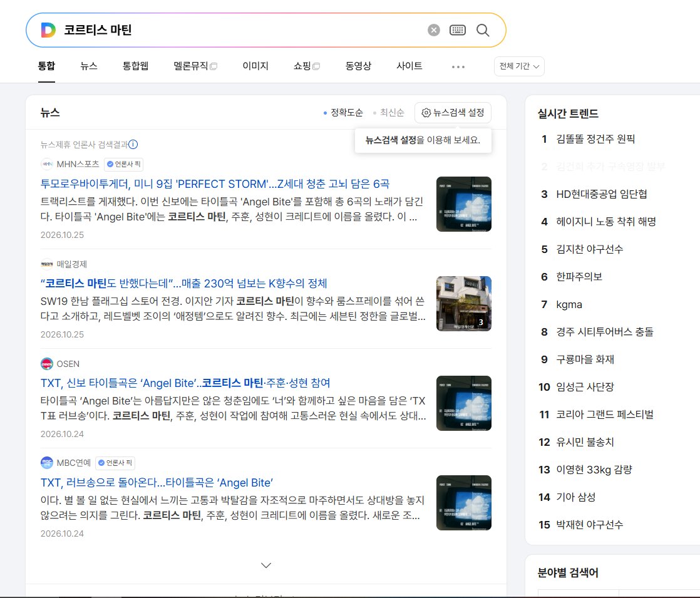
Task: Click the magnifying glass search icon
Action: [x=483, y=30]
